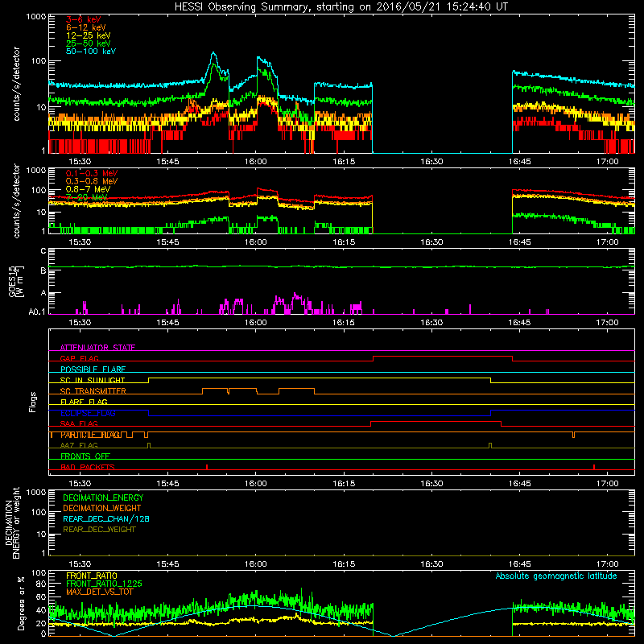Select the REAR_DEC_WEIGHT legend label
644x644 pixels.
pos(99,530)
